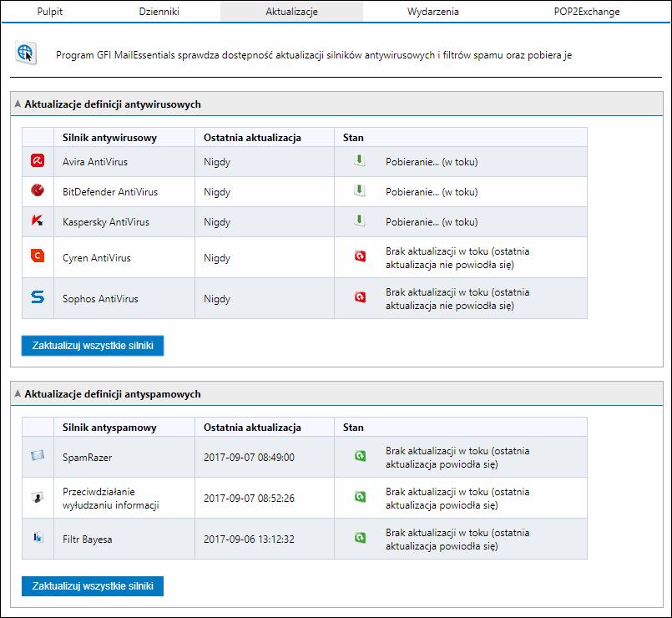Image resolution: width=672 pixels, height=618 pixels.
Task: Click successful update icon in Filtr Bayesa row
Action: [x=360, y=537]
